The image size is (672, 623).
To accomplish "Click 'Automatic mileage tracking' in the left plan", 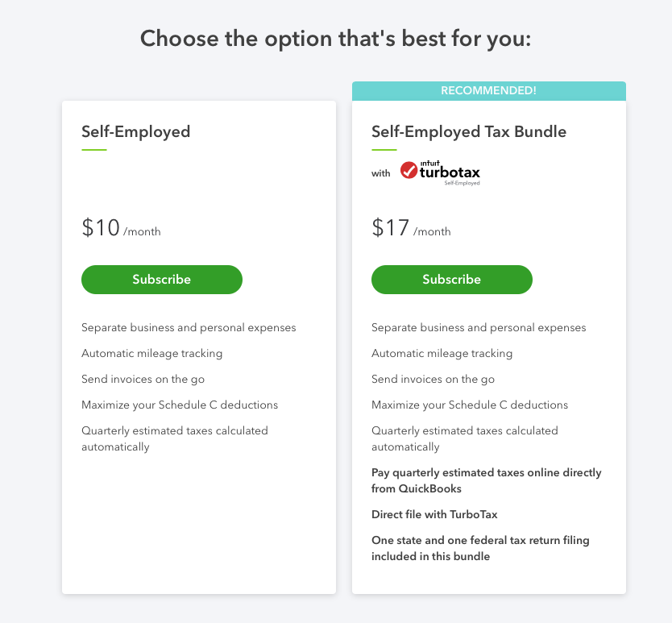I will (x=152, y=353).
